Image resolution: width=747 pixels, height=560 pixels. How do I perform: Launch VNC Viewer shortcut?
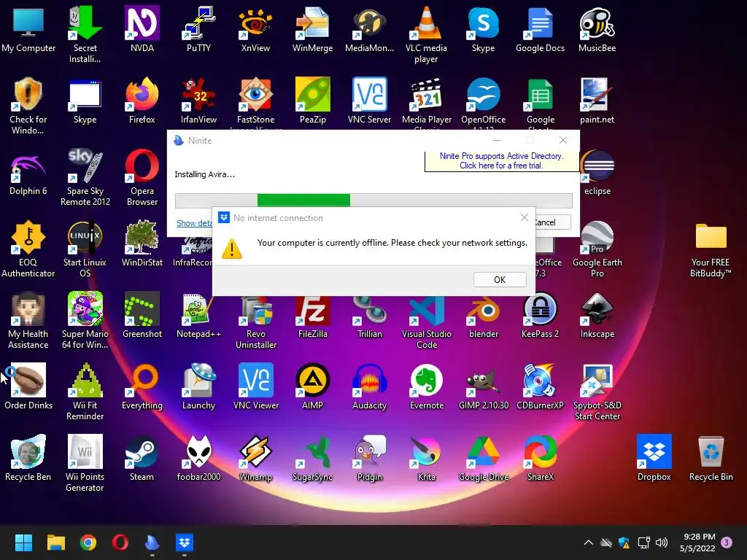255,386
